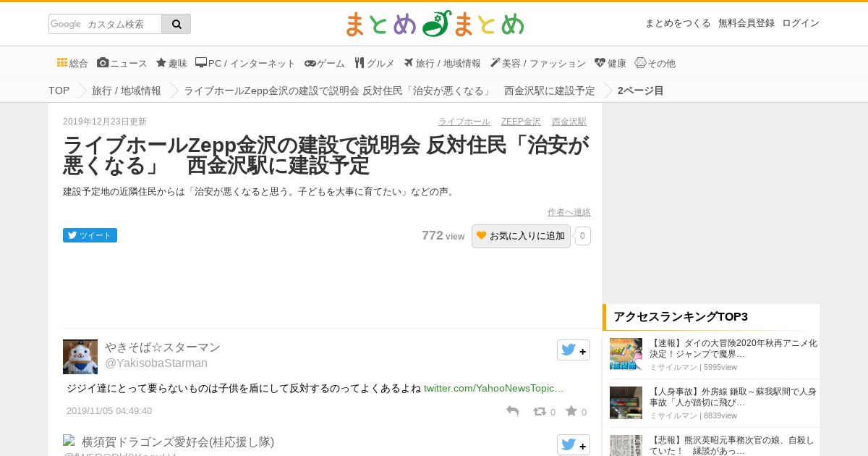Viewport: 868px width, 456px height.
Task: Click the retweet icon on the tweet
Action: (x=540, y=411)
